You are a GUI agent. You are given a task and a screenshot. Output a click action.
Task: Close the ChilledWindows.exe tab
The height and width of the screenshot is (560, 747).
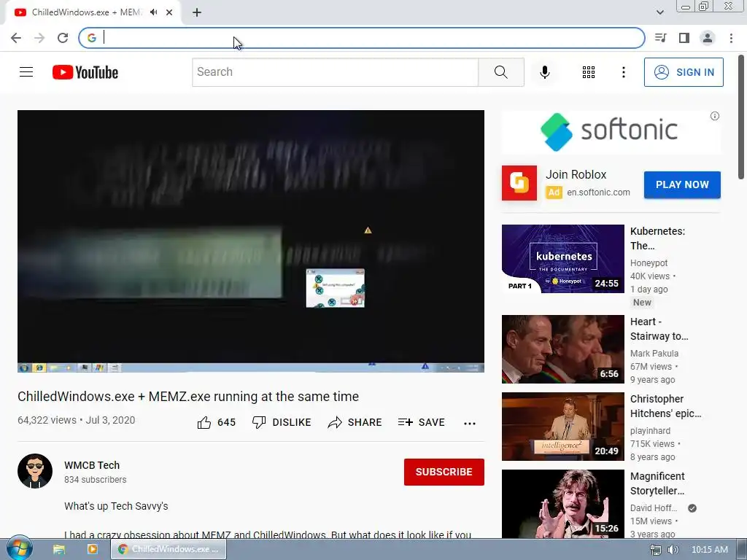coord(169,12)
